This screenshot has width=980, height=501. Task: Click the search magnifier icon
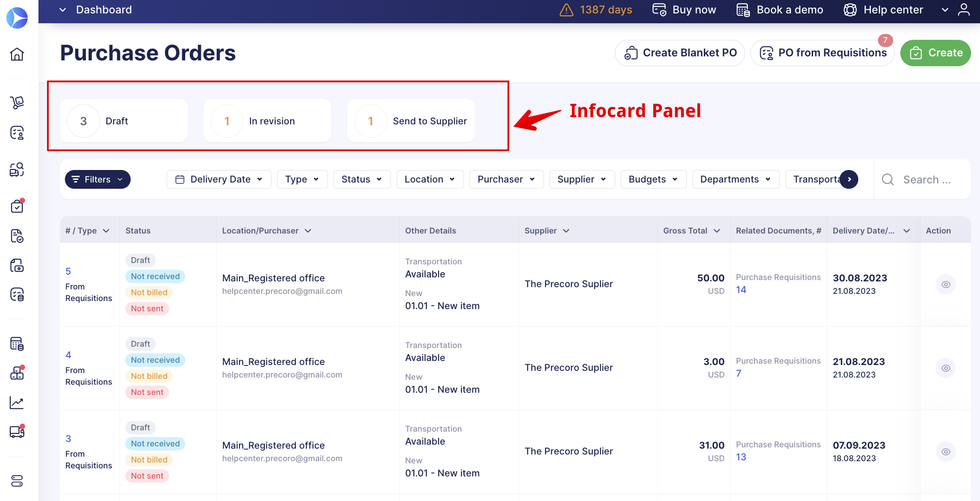[x=888, y=180]
